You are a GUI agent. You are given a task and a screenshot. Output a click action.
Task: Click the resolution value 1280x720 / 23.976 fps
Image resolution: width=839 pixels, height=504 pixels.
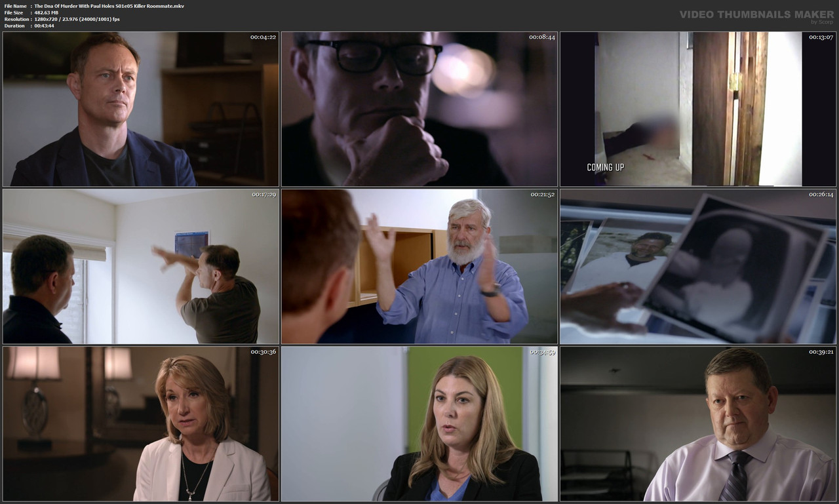(x=77, y=19)
